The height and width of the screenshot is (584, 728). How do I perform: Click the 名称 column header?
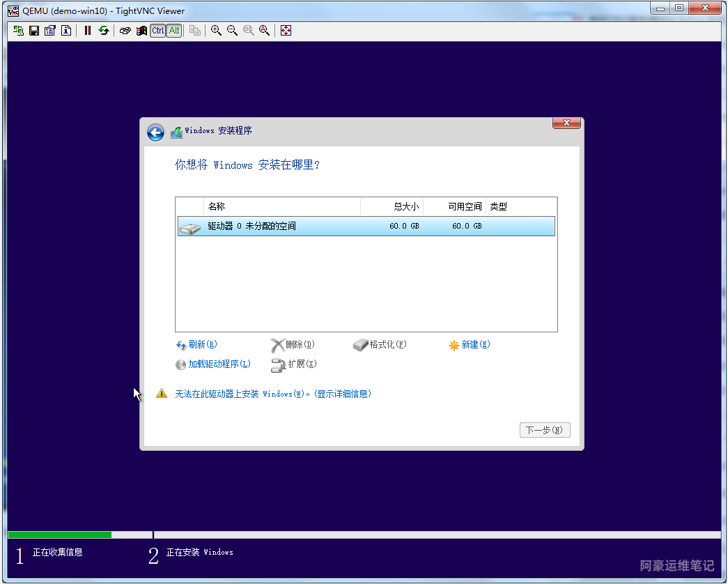282,206
